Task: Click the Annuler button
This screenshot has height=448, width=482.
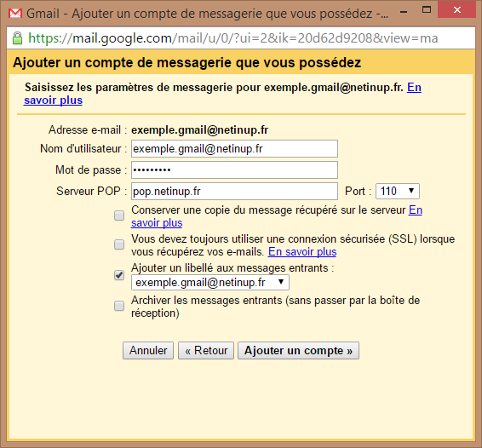Action: [x=148, y=351]
